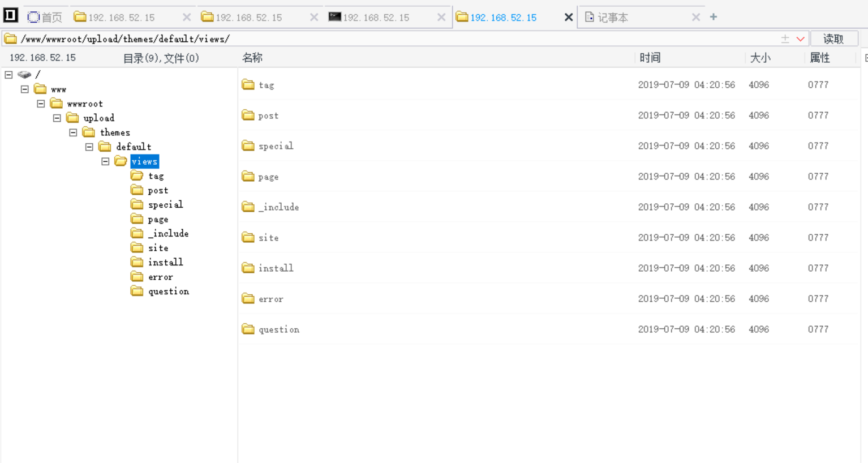Select the highlighted views tree folder
Image resolution: width=868 pixels, height=463 pixels.
[x=144, y=161]
